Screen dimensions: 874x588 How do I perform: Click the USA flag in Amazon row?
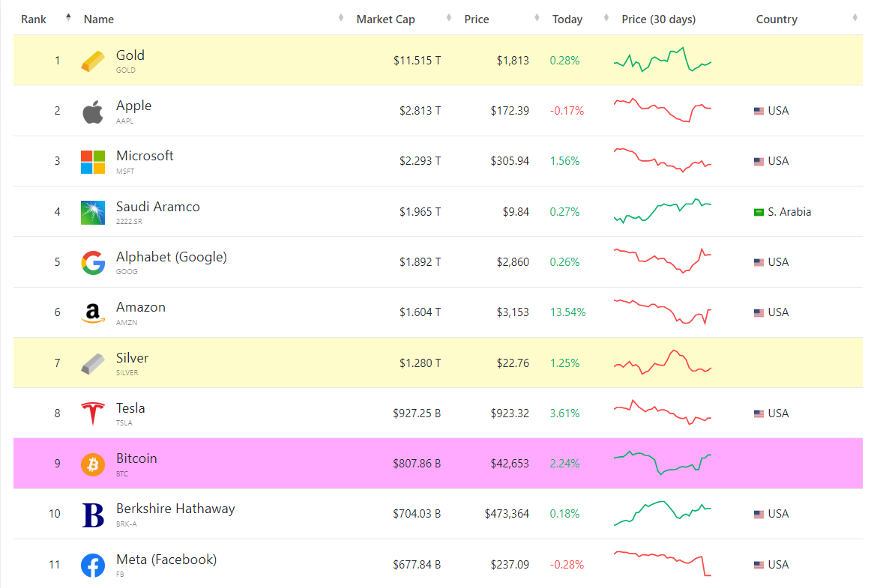(759, 313)
